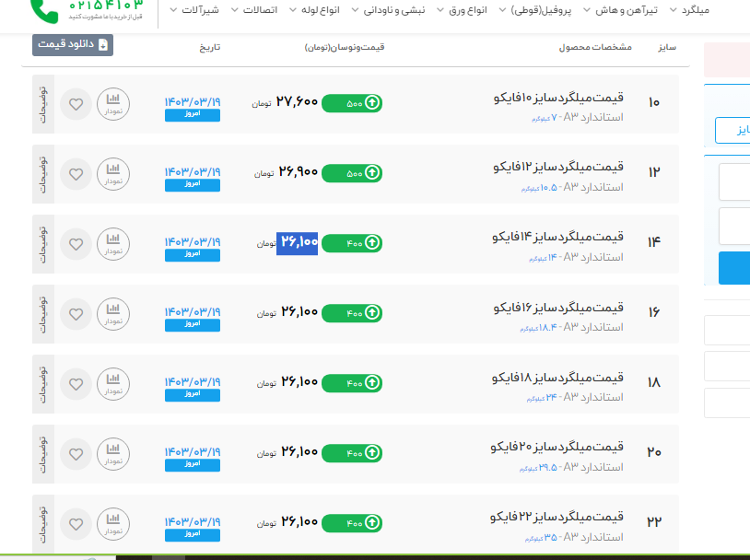Image resolution: width=750 pixels, height=560 pixels.
Task: Open قیمت میلگرد سایز 14 فایکو link
Action: tap(558, 237)
